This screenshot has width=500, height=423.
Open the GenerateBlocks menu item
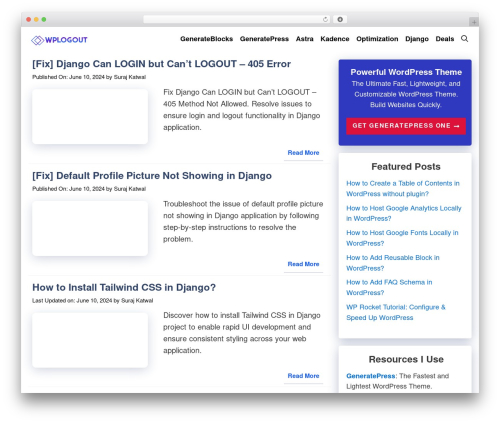pos(206,39)
